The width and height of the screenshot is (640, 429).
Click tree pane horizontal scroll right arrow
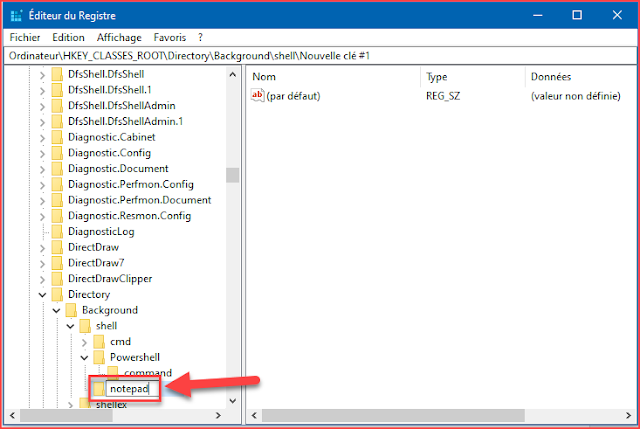pos(218,416)
